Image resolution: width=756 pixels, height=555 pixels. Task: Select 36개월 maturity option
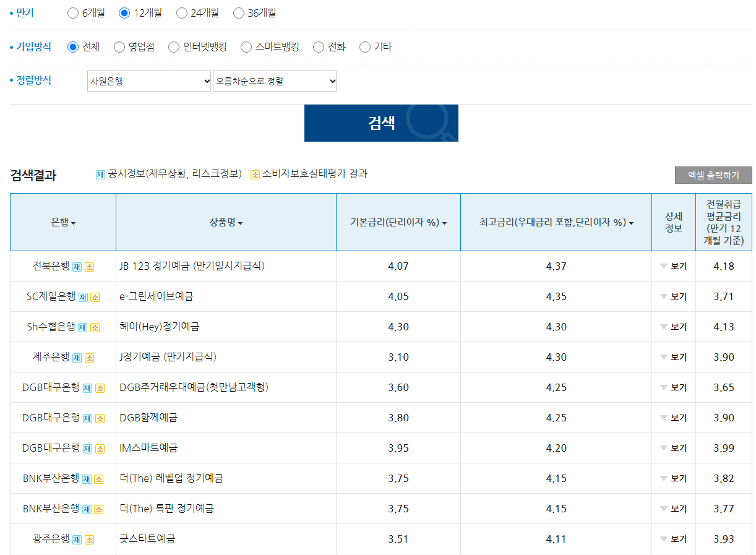click(x=239, y=13)
